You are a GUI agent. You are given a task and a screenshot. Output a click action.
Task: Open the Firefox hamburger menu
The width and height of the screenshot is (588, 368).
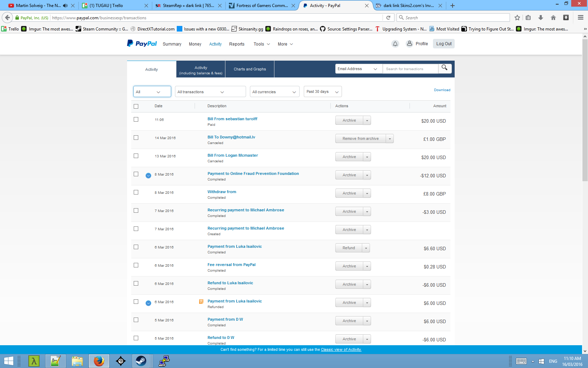pos(580,18)
